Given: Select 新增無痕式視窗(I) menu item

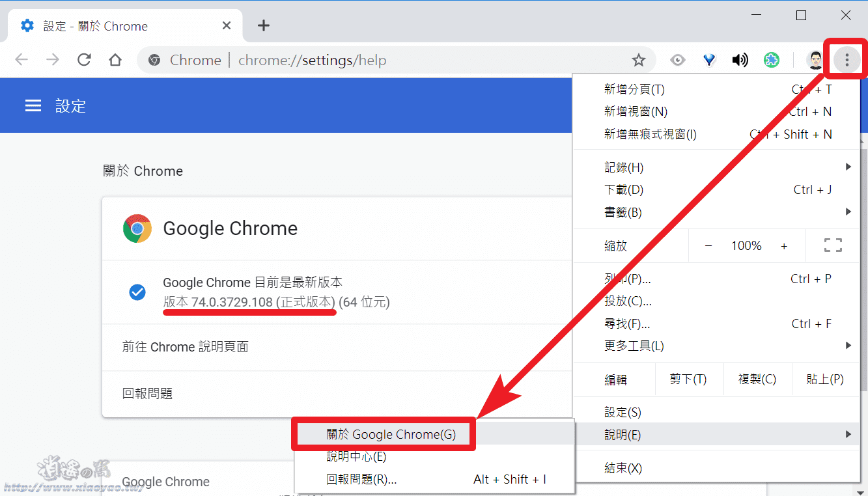Looking at the screenshot, I should coord(717,134).
